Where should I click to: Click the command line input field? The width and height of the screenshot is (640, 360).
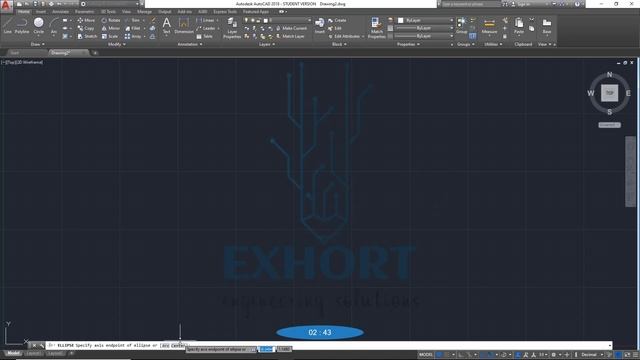tap(329, 345)
